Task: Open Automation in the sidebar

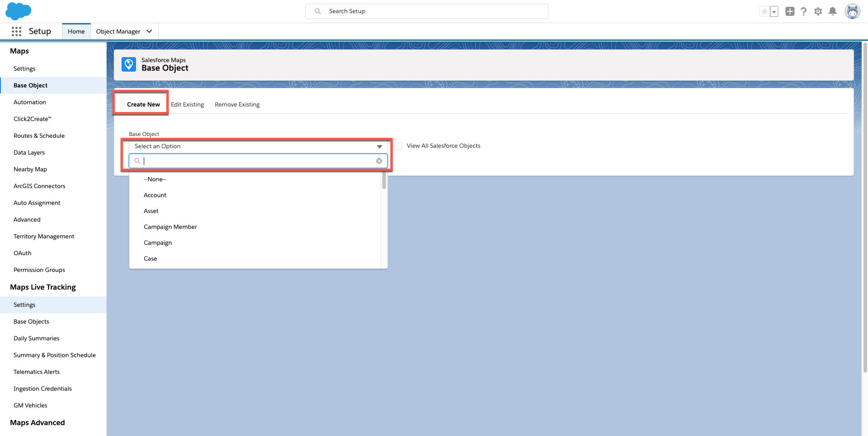Action: click(53, 102)
